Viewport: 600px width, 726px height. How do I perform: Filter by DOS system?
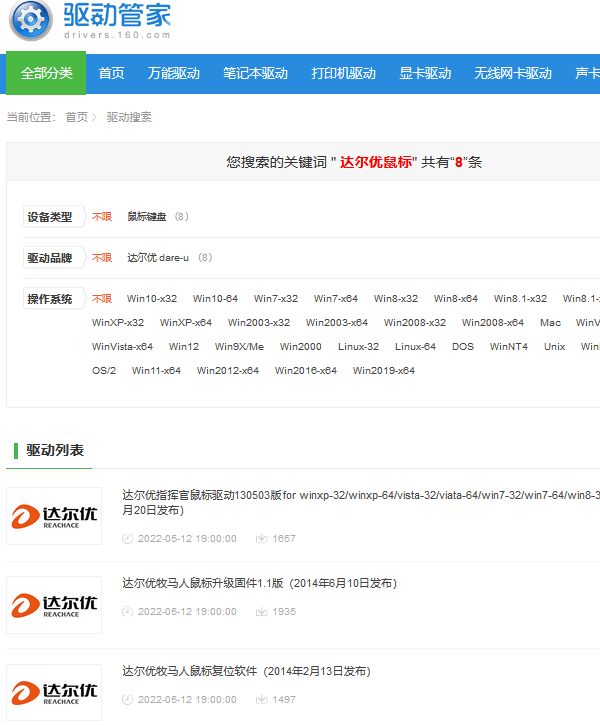pyautogui.click(x=463, y=347)
